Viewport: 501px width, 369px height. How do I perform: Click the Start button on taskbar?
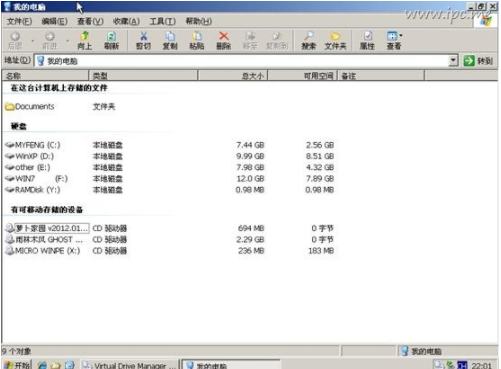click(17, 365)
